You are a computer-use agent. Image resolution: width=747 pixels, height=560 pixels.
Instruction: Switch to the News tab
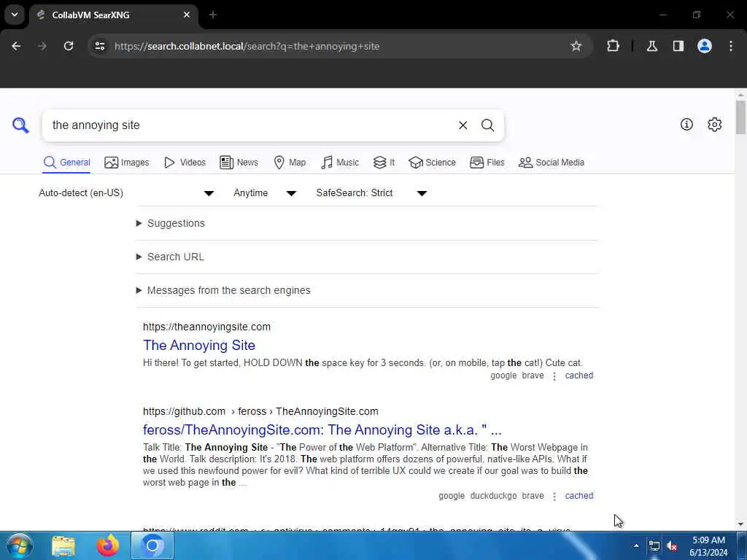coord(239,163)
